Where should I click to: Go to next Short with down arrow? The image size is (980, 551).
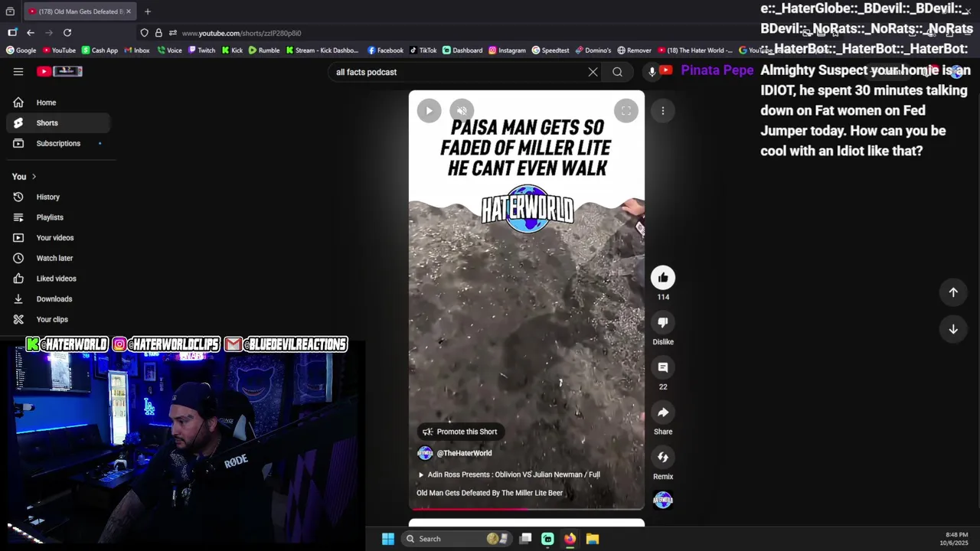click(953, 329)
